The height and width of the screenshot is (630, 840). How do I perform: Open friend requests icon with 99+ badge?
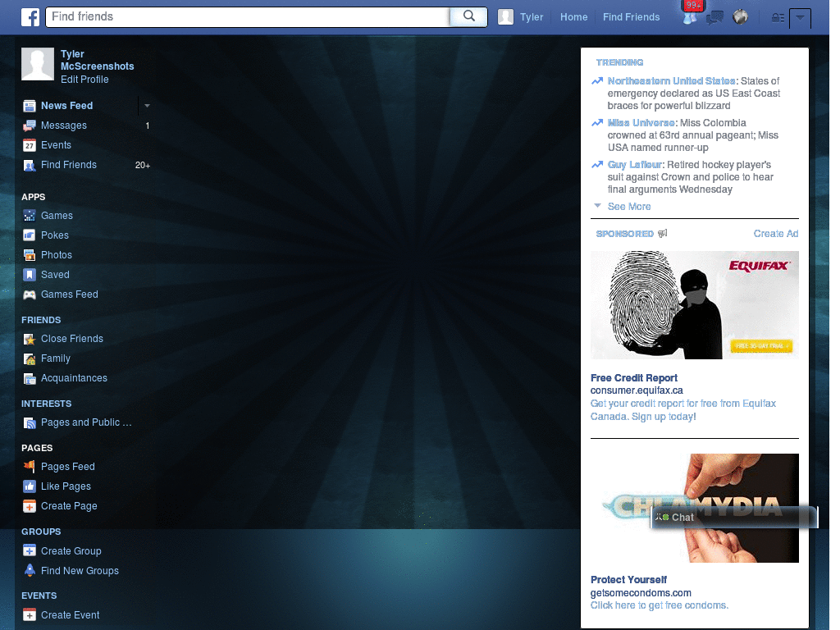coord(689,17)
